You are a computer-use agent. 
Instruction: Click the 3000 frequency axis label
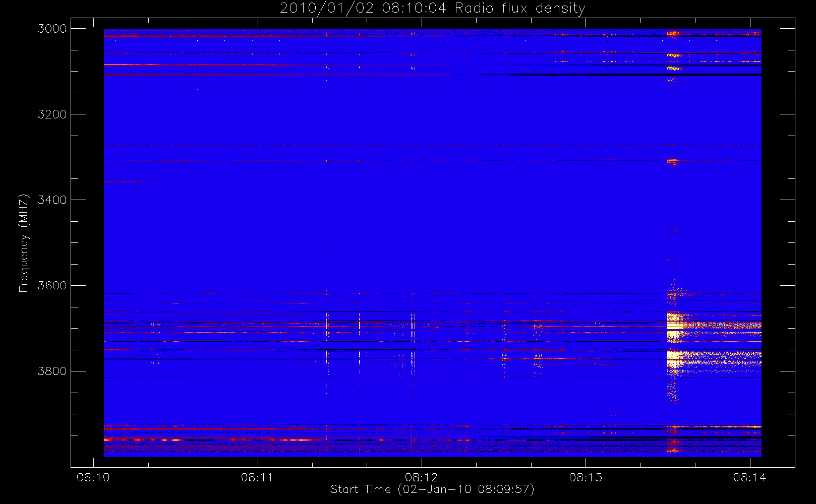click(x=52, y=29)
